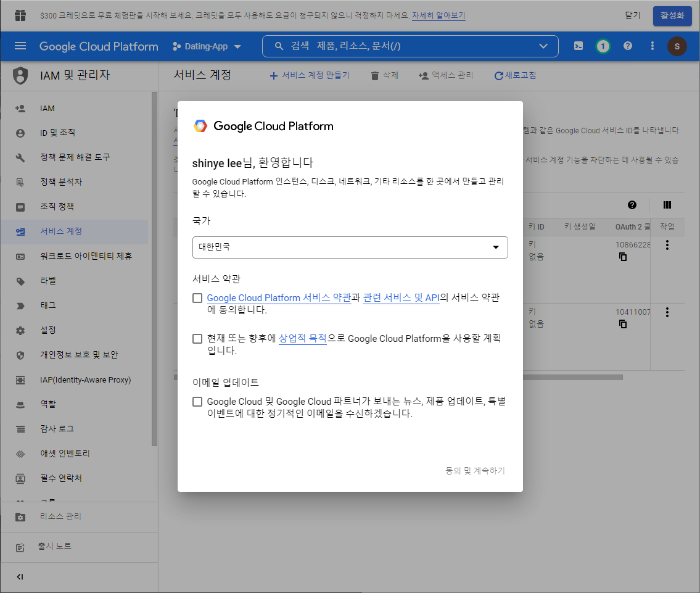
Task: Open 리소스 관리 in the sidebar
Action: [x=78, y=516]
